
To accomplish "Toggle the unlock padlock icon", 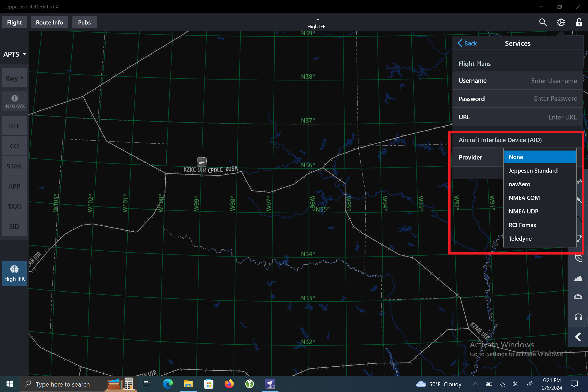I will click(579, 22).
